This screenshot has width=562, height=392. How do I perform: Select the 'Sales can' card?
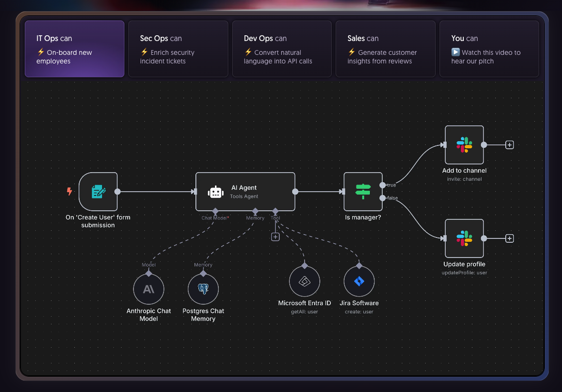[x=385, y=48]
